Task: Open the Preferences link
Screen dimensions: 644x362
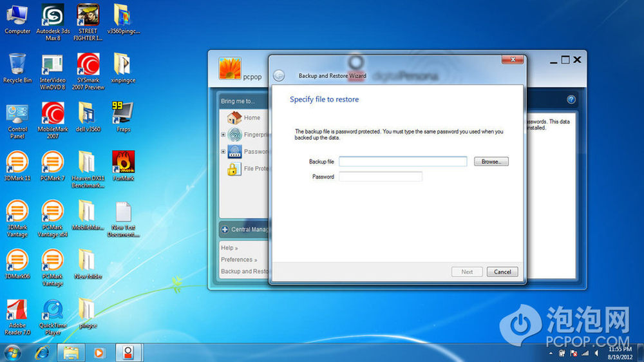Action: [239, 260]
